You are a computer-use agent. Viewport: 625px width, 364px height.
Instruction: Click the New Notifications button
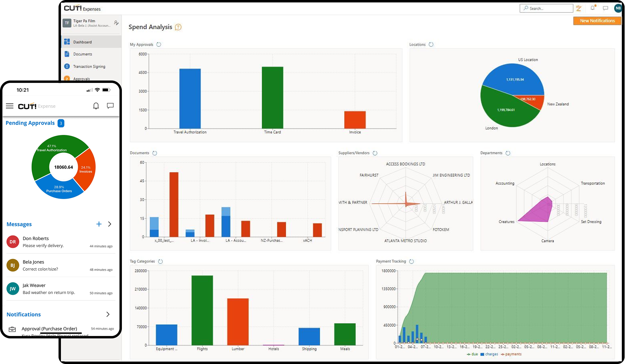(x=597, y=20)
